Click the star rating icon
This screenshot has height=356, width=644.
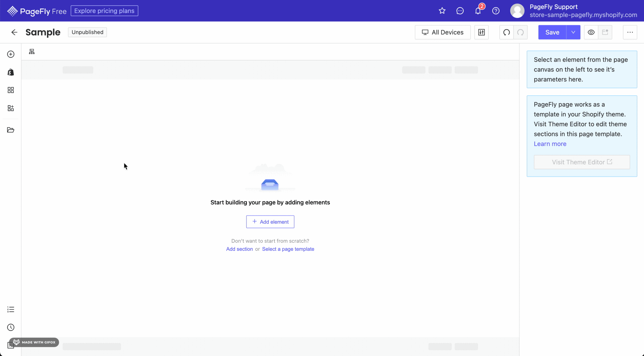click(x=442, y=11)
